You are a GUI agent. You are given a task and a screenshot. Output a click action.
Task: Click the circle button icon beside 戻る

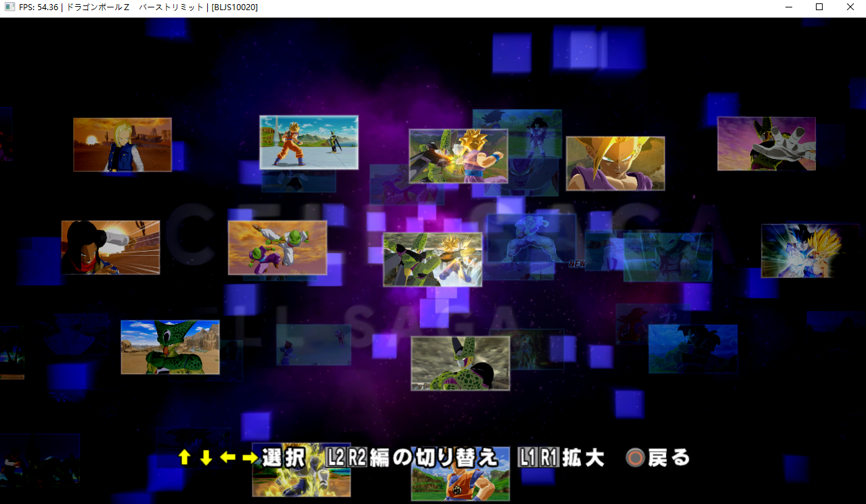[635, 458]
